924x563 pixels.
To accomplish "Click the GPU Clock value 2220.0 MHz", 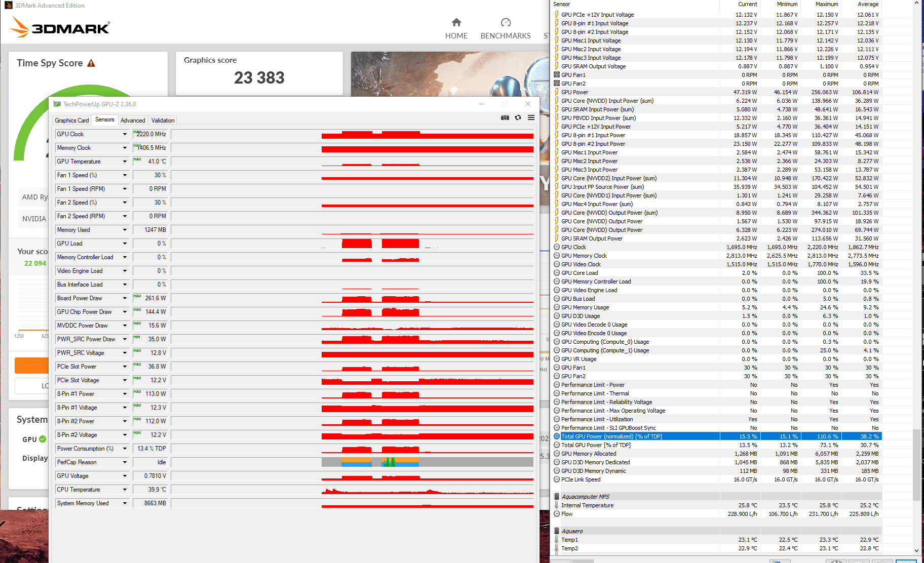I will (x=151, y=134).
